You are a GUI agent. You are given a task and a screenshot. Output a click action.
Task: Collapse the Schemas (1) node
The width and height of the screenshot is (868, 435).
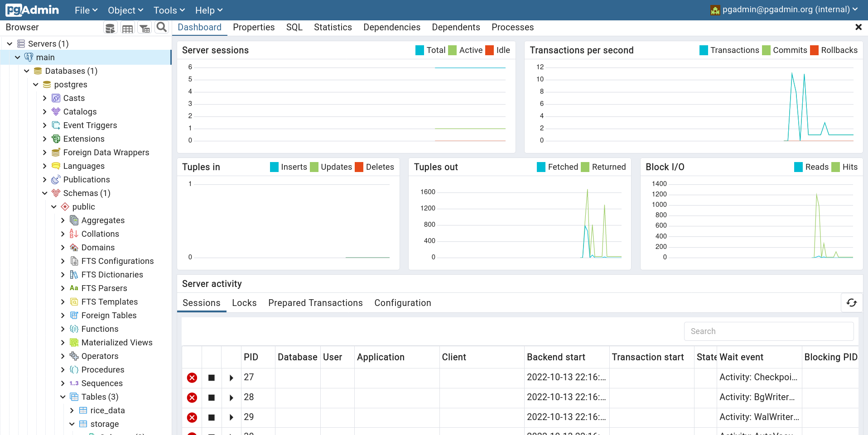point(45,193)
